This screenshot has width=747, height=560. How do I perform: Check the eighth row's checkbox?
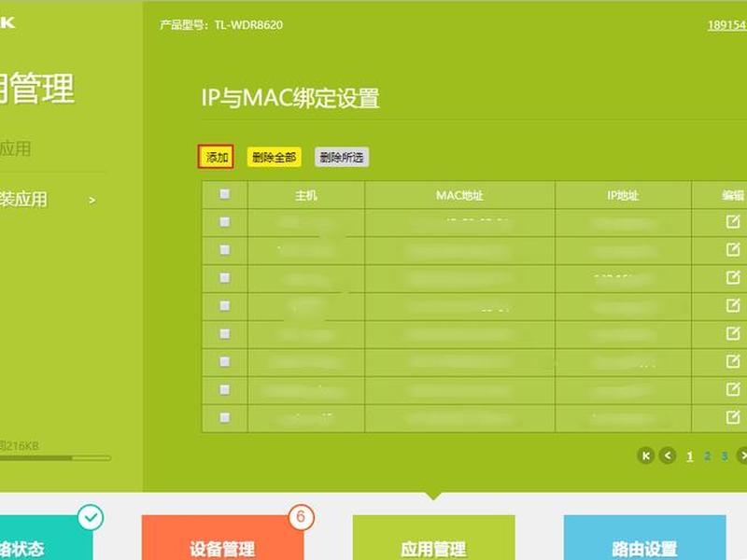(224, 417)
